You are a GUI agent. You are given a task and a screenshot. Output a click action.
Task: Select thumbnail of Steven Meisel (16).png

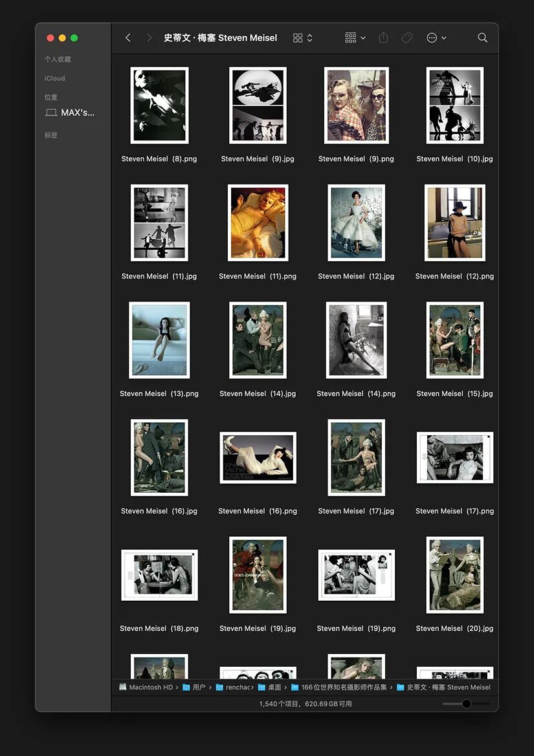point(258,457)
